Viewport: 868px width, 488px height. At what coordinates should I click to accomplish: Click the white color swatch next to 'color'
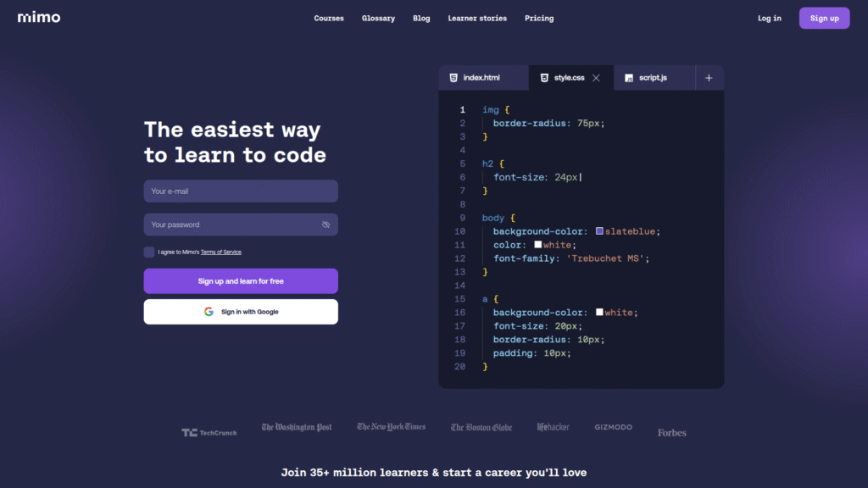(537, 245)
